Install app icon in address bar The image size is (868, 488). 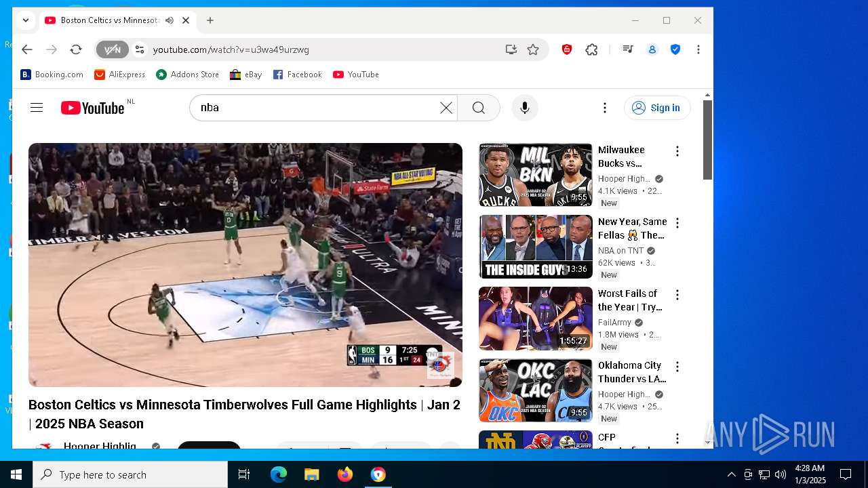click(x=511, y=49)
